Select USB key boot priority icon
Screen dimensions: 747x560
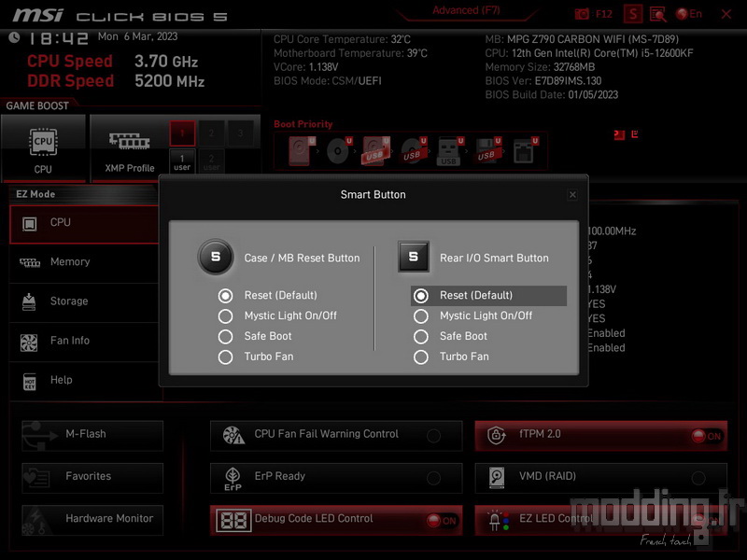point(450,151)
